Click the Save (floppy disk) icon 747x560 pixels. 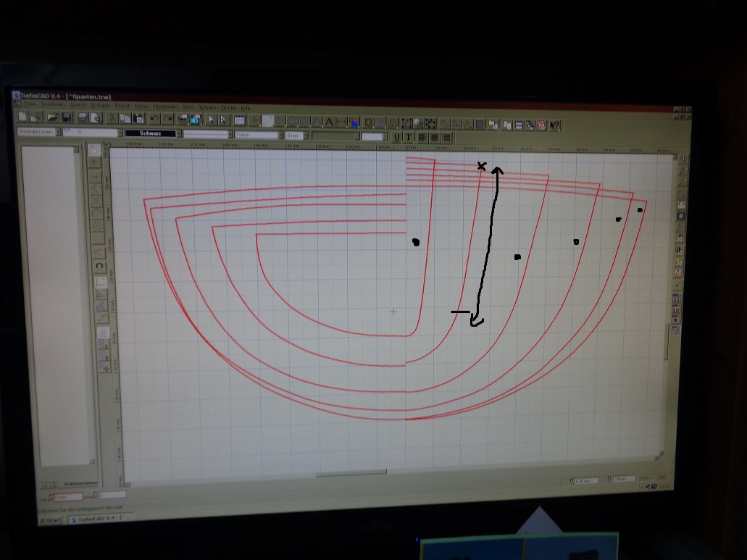click(66, 117)
